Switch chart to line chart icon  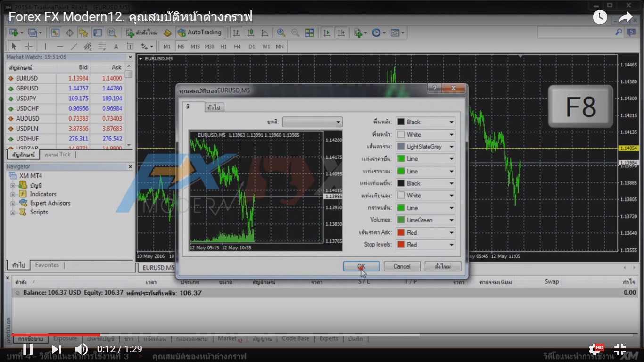(x=264, y=33)
